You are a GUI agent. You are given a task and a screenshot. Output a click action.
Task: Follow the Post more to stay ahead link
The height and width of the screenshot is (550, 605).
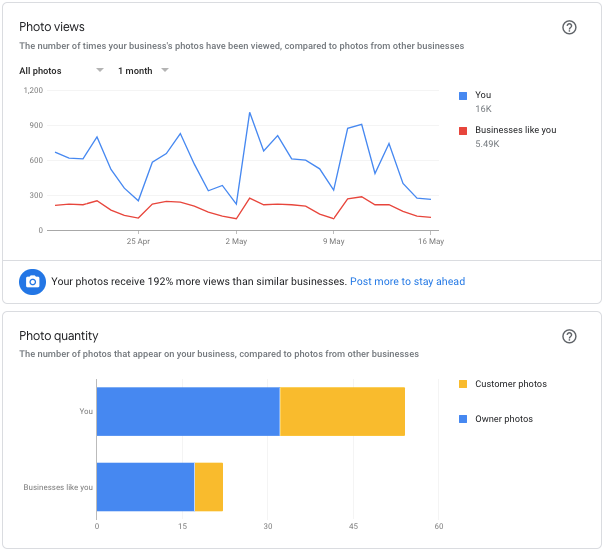coord(407,281)
